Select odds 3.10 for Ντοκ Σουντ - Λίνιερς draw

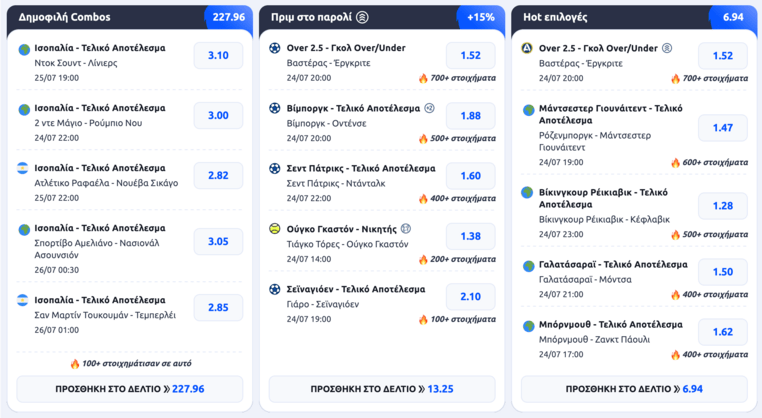click(x=218, y=55)
